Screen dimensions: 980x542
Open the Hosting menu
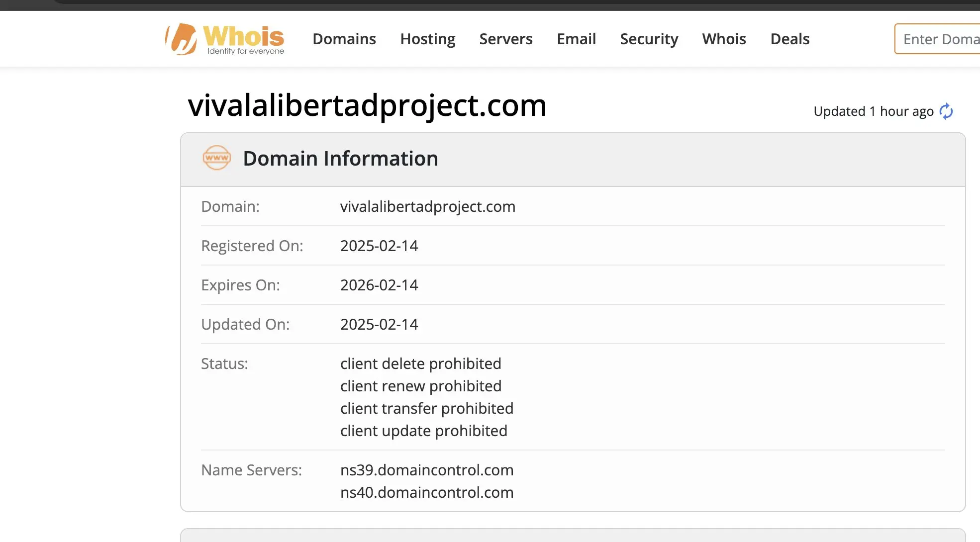[427, 39]
